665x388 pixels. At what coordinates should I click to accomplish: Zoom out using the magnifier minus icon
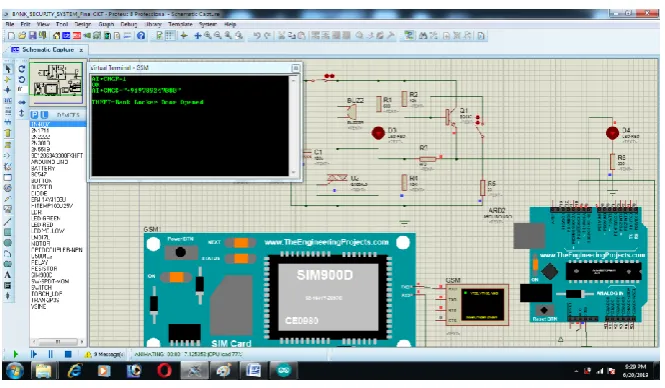click(x=218, y=36)
